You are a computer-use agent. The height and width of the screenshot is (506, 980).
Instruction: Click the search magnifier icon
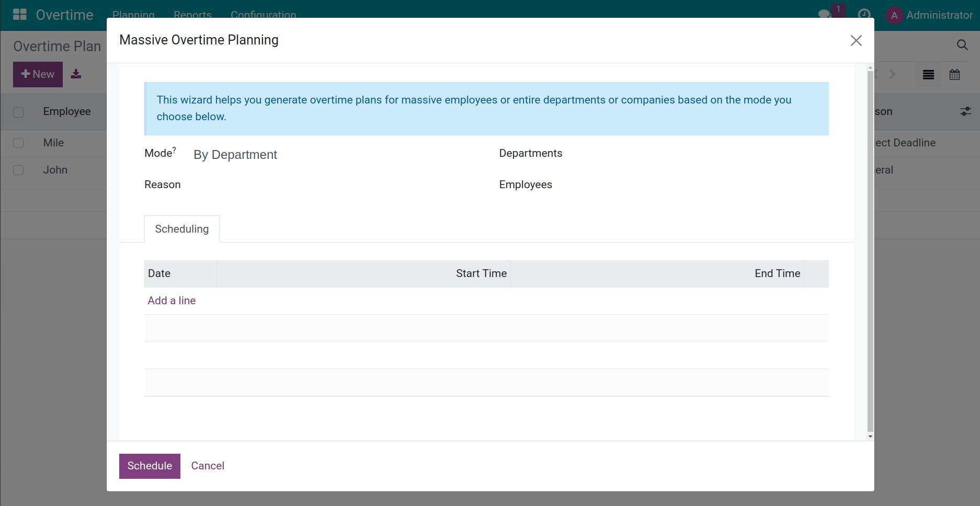[x=962, y=45]
